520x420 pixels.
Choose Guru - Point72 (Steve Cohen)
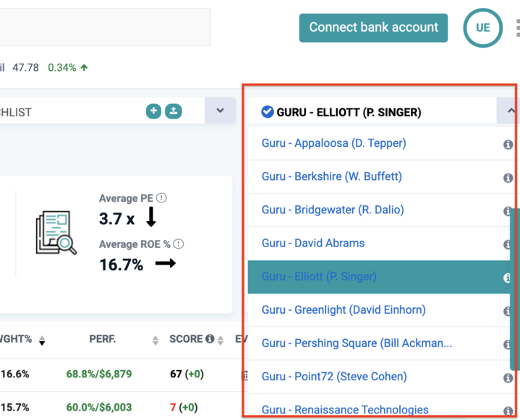pyautogui.click(x=334, y=377)
